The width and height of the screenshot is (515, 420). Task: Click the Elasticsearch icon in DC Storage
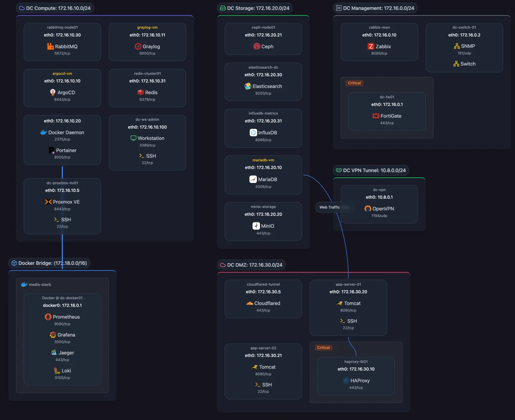tap(248, 86)
